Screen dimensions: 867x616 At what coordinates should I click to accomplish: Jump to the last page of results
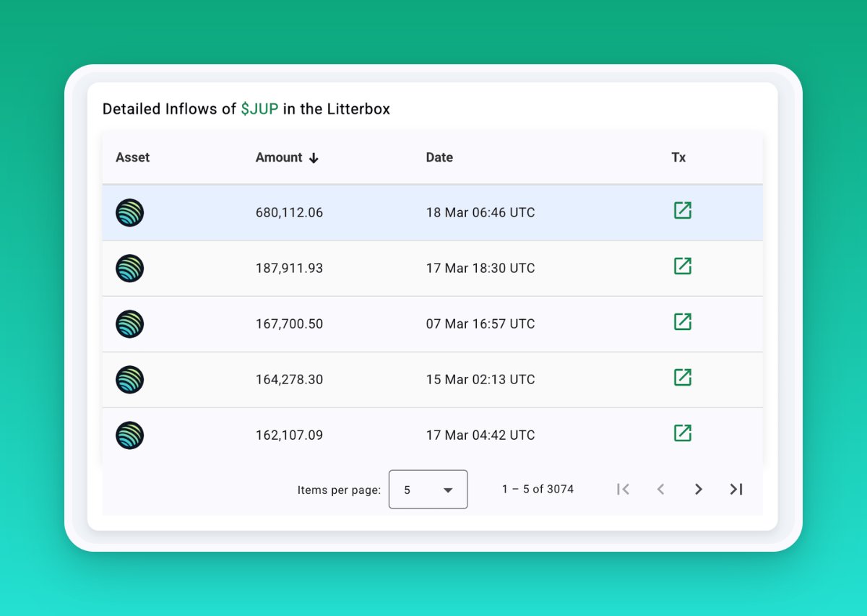tap(736, 489)
